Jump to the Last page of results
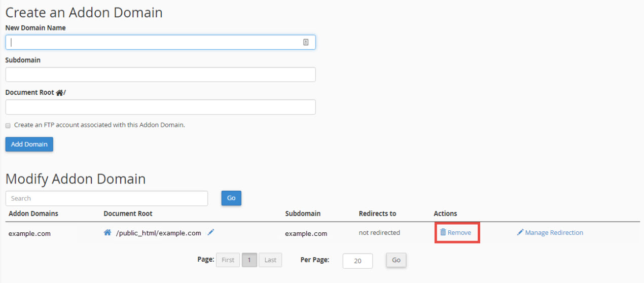This screenshot has height=283, width=644. point(270,260)
